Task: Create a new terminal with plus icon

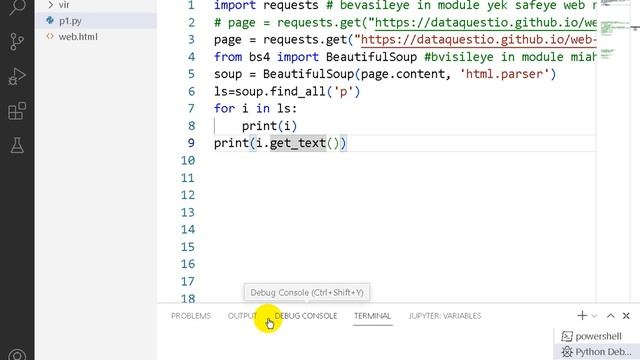Action: pyautogui.click(x=582, y=316)
